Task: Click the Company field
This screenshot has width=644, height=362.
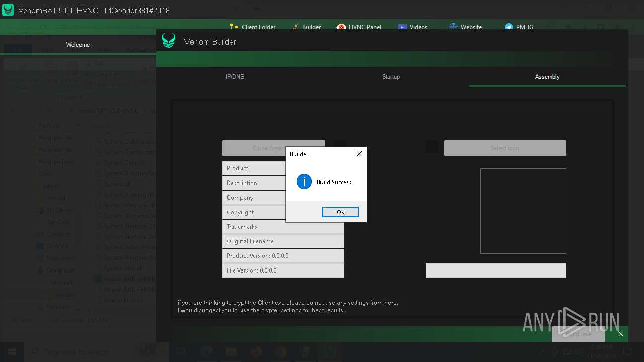Action: point(283,198)
